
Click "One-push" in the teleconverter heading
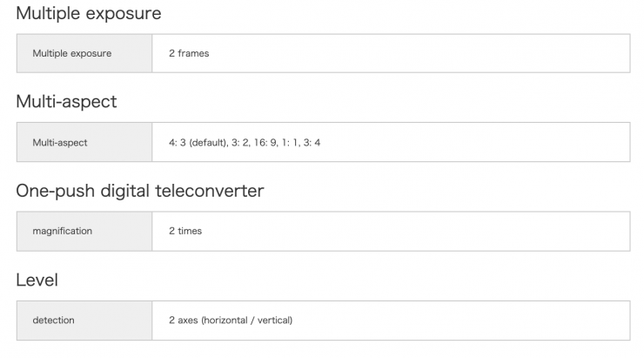55,192
